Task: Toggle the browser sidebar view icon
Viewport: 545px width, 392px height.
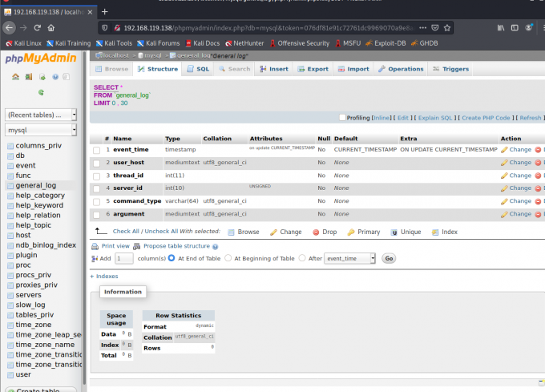Action: pyautogui.click(x=515, y=28)
